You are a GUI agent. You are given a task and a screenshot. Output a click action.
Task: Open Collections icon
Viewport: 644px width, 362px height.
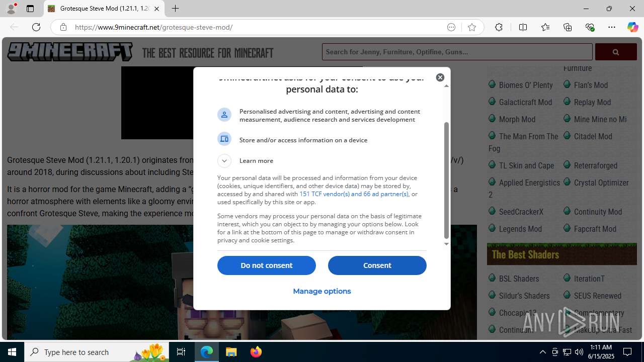pyautogui.click(x=568, y=27)
